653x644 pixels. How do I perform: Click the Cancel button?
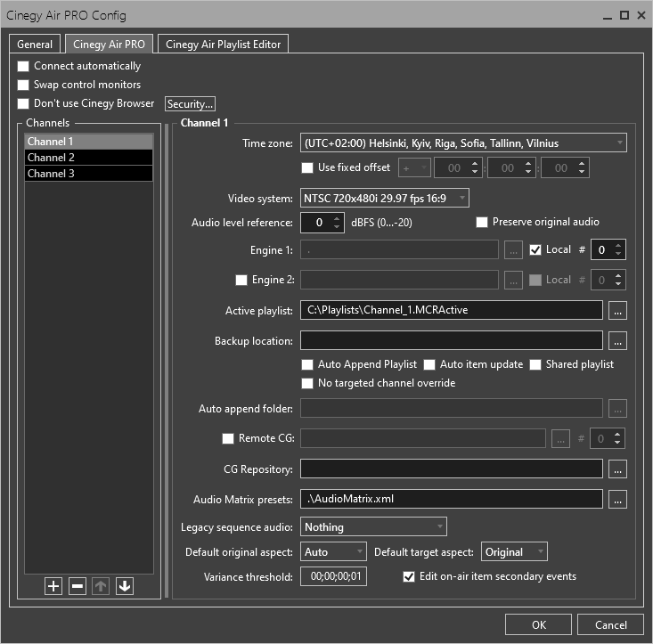610,624
